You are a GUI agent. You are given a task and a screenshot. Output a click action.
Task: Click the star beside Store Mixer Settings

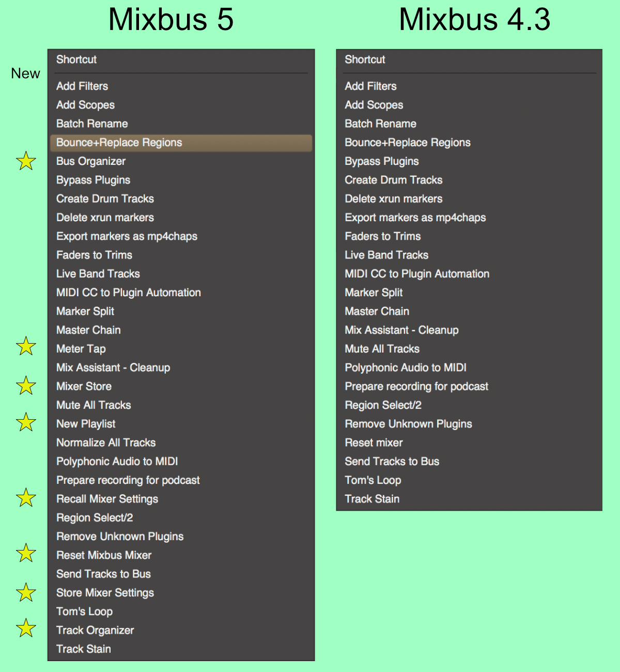pyautogui.click(x=26, y=592)
